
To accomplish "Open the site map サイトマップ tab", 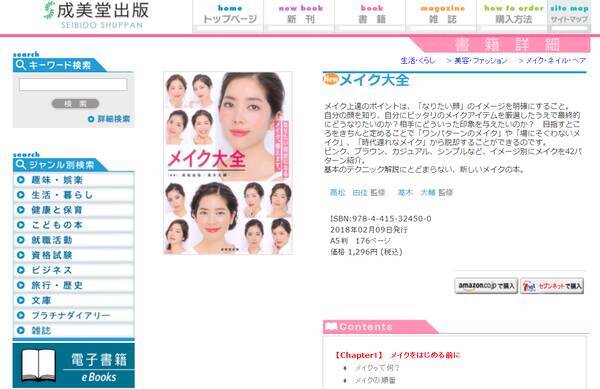I will [569, 15].
